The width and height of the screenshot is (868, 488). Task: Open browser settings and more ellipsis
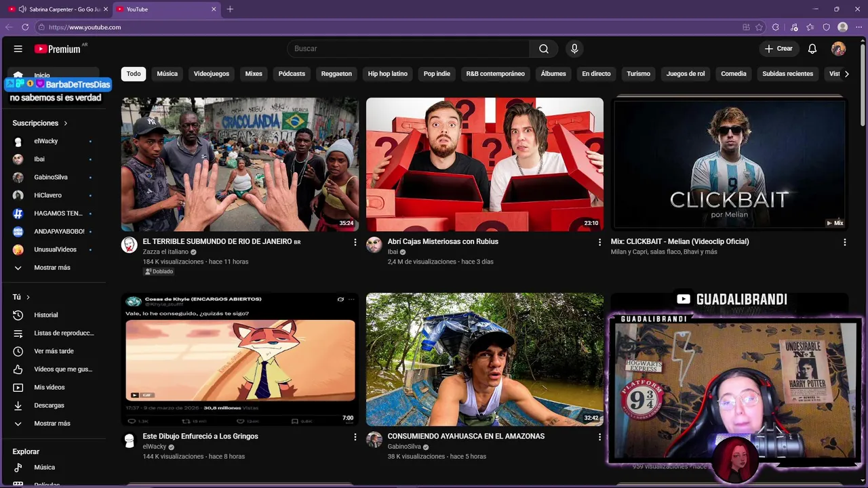point(859,27)
